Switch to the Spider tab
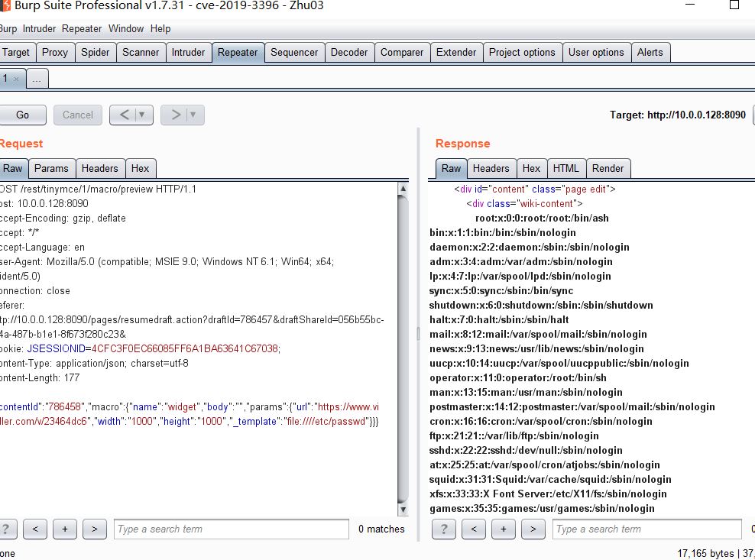This screenshot has width=755, height=560. point(96,53)
